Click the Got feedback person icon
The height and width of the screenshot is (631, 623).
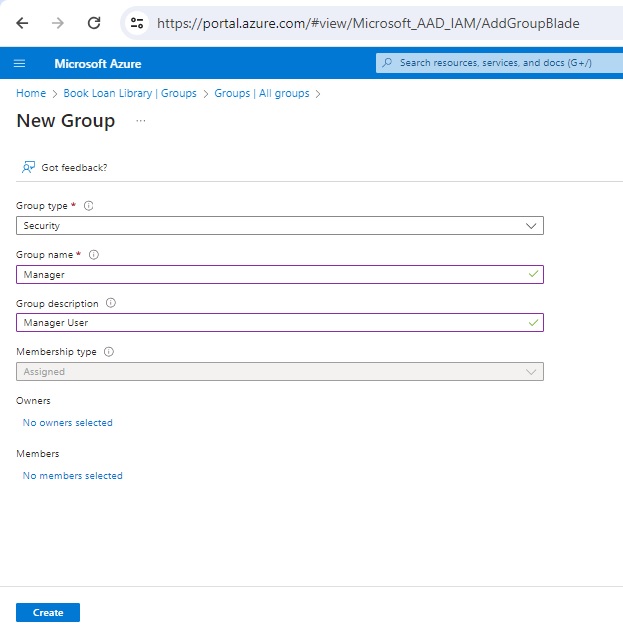(28, 167)
